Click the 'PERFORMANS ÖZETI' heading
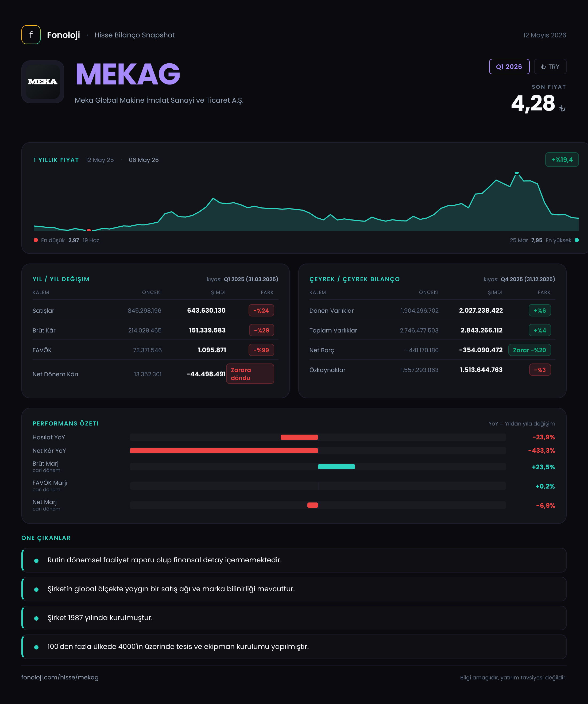588x704 pixels. coord(66,423)
